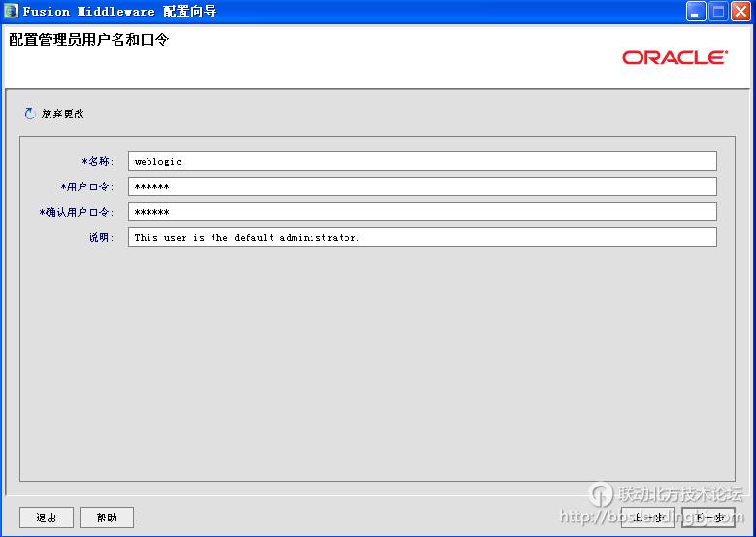Click the 说明 field label
Image resolution: width=756 pixels, height=537 pixels.
[101, 237]
